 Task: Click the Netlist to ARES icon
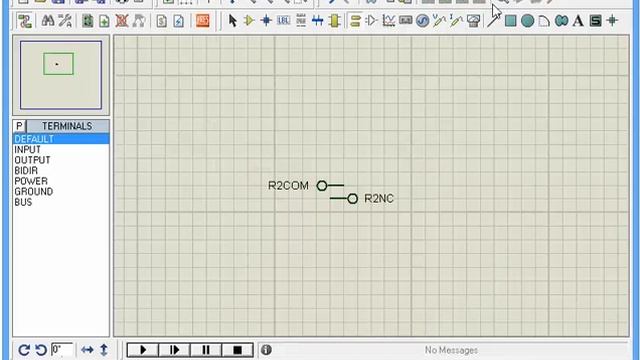click(203, 20)
